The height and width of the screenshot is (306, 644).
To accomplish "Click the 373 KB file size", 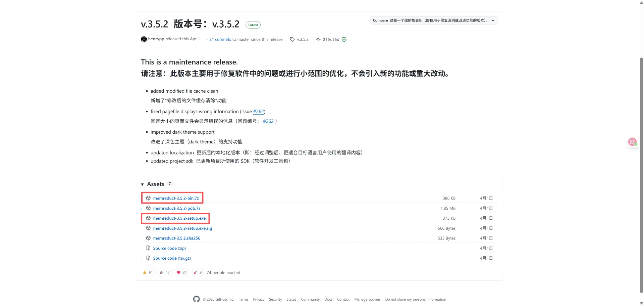I will pos(449,218).
